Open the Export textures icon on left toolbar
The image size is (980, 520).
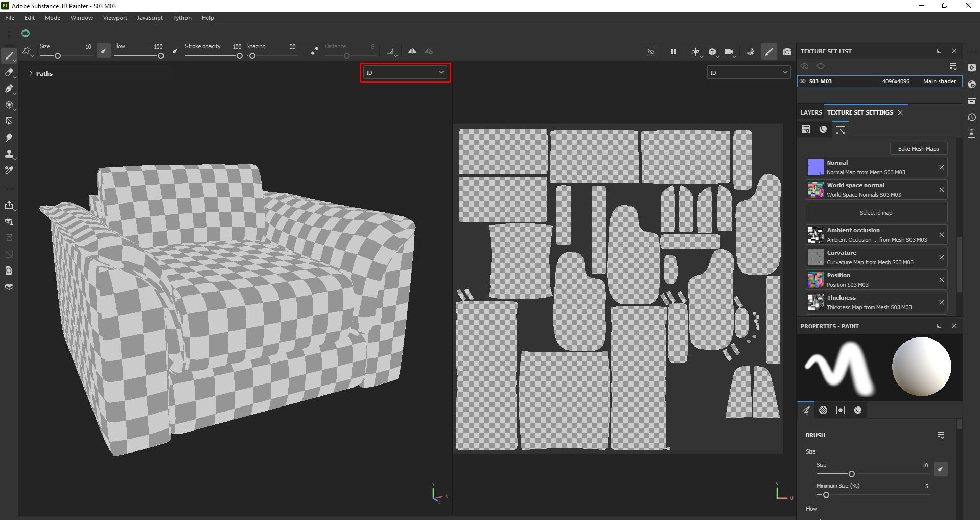[9, 205]
